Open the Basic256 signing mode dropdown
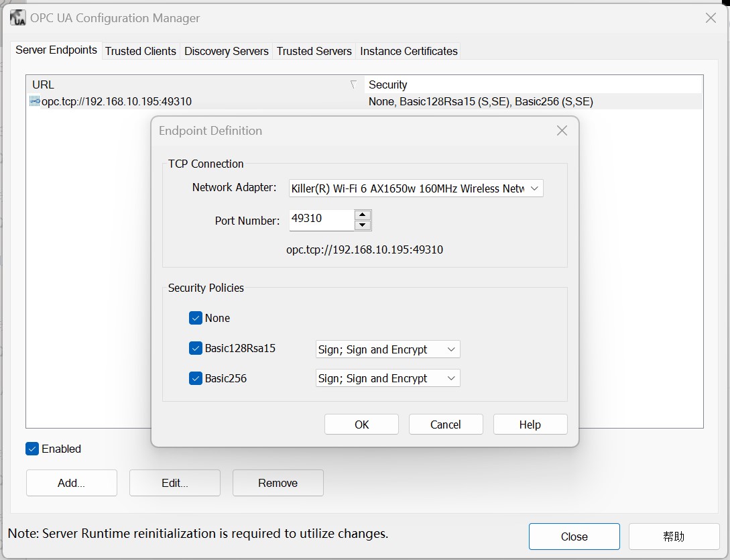Viewport: 730px width, 560px height. (x=451, y=378)
